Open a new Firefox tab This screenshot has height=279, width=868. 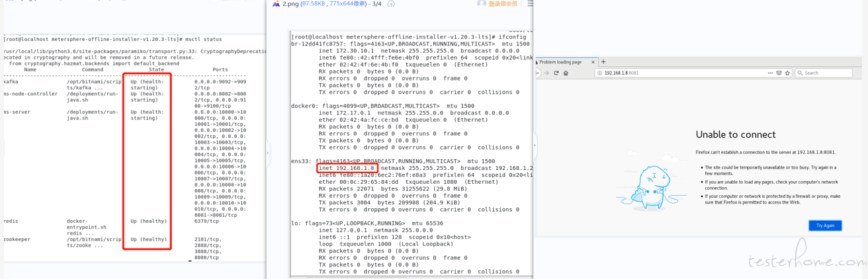click(x=603, y=62)
